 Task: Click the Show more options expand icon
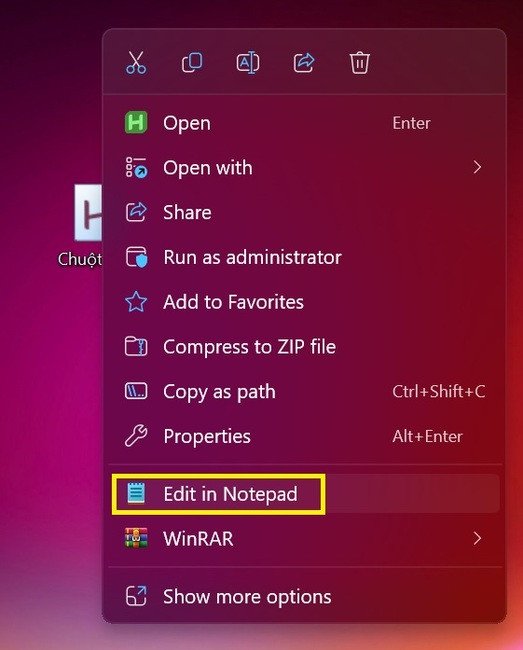(136, 596)
